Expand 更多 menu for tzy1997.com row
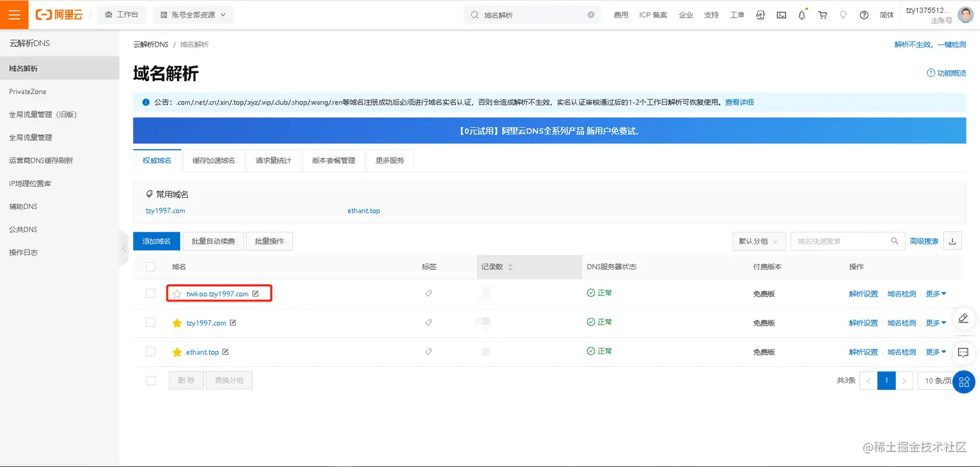The width and height of the screenshot is (980, 467). [x=936, y=322]
